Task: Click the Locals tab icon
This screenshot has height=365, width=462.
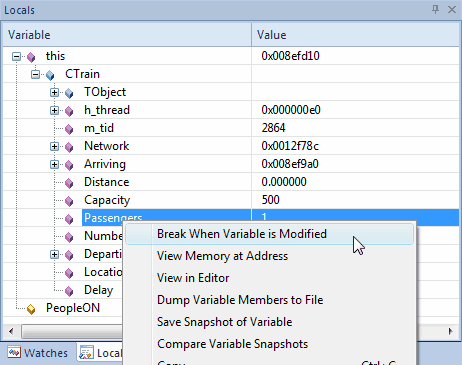Action: [x=86, y=353]
